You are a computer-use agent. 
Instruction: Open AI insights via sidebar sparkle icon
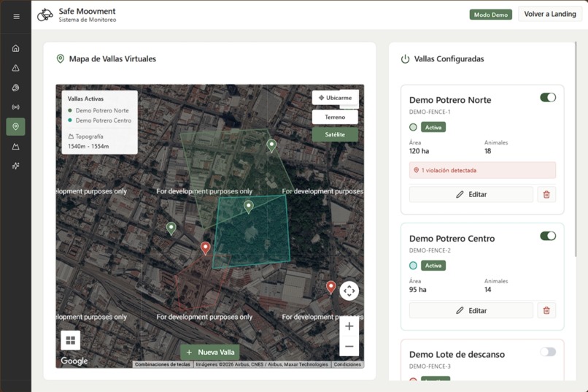click(x=16, y=166)
